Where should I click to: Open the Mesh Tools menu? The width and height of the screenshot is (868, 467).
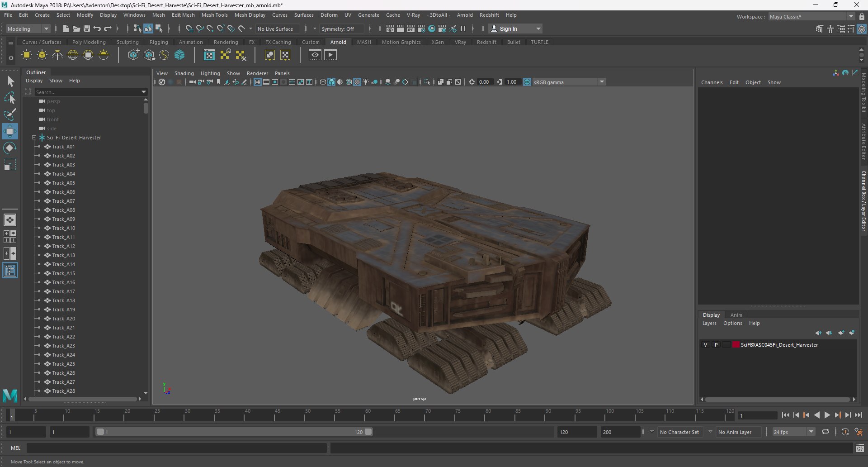(214, 15)
